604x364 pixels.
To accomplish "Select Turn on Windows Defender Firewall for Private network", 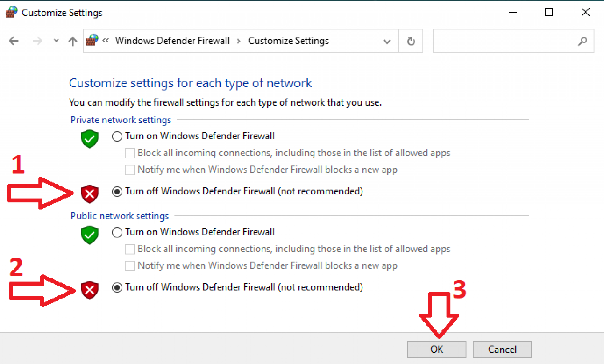I will coord(117,136).
